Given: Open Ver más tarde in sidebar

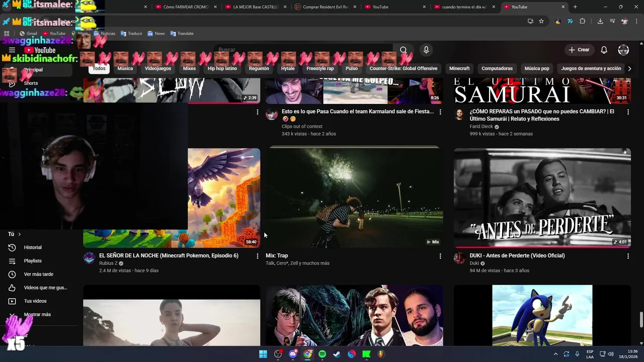Looking at the screenshot, I should [40, 274].
